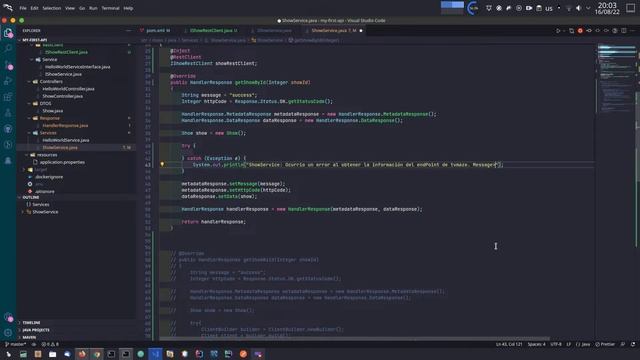
Task: Open the Accounts icon in activity bar
Action: [8, 317]
